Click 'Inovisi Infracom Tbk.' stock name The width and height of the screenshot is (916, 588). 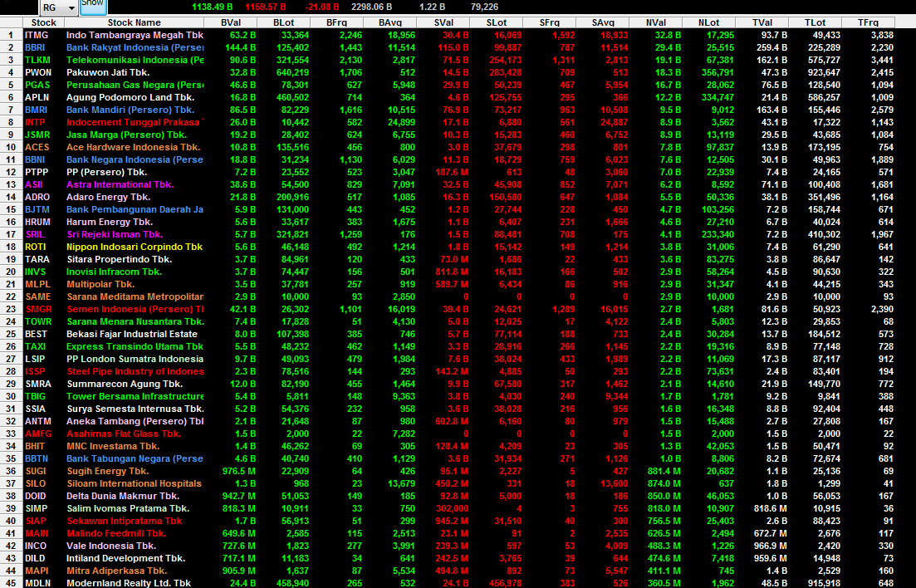pos(114,272)
